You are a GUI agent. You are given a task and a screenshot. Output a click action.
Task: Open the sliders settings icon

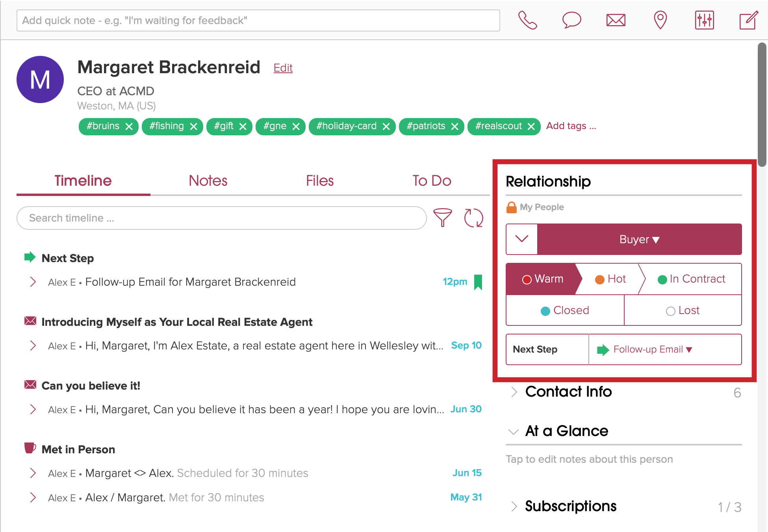click(x=704, y=20)
